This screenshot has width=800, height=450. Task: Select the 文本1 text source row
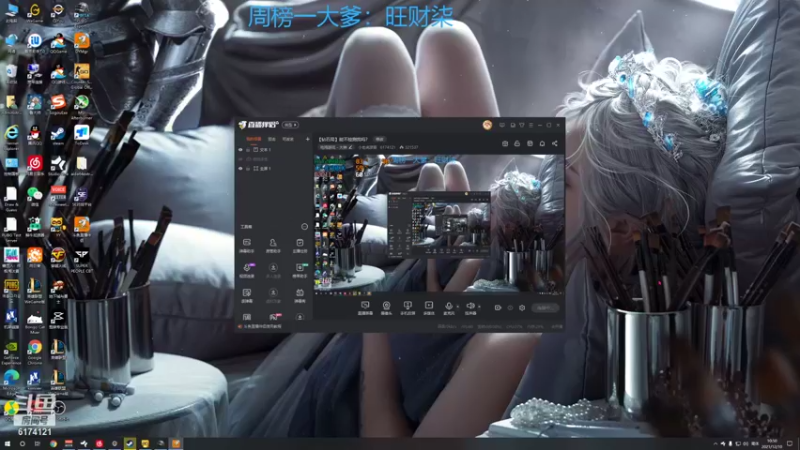point(274,150)
